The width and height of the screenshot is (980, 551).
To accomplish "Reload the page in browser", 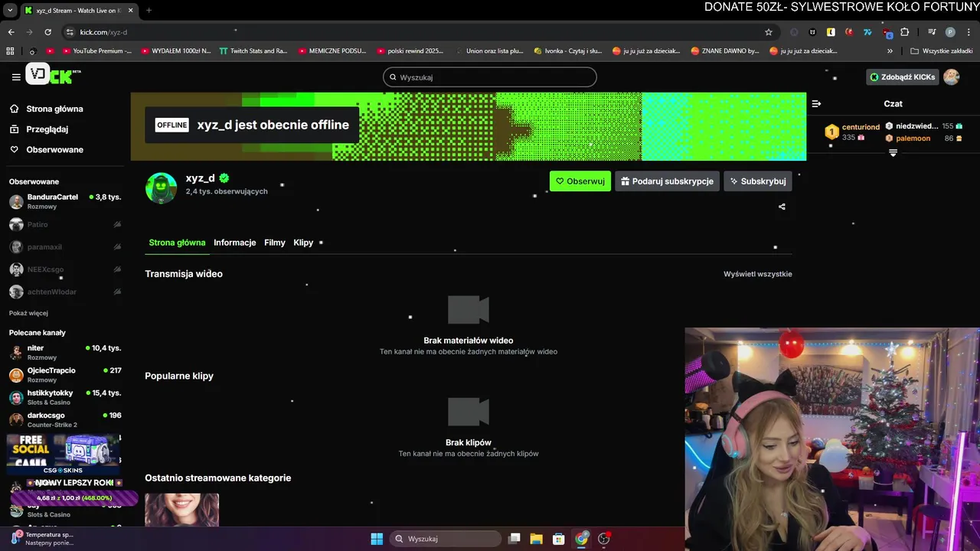I will point(47,32).
